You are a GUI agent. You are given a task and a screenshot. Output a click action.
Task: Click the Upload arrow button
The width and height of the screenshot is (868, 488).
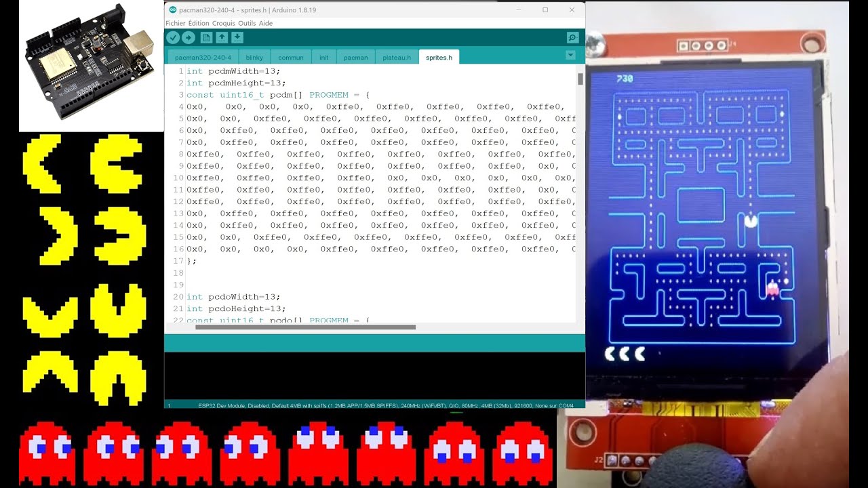point(189,38)
